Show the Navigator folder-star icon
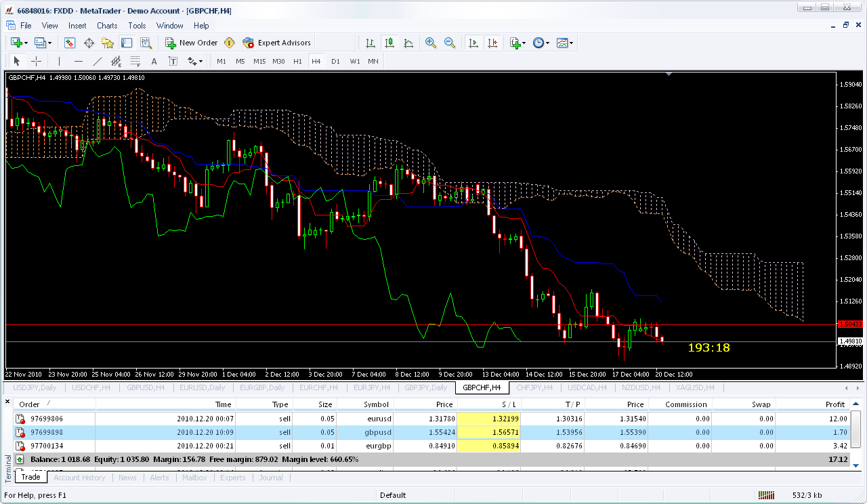This screenshot has width=867, height=504. click(x=108, y=43)
